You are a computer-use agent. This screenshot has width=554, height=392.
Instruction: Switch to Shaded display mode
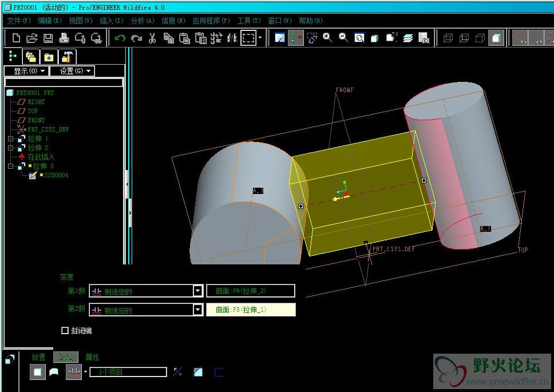click(x=496, y=38)
